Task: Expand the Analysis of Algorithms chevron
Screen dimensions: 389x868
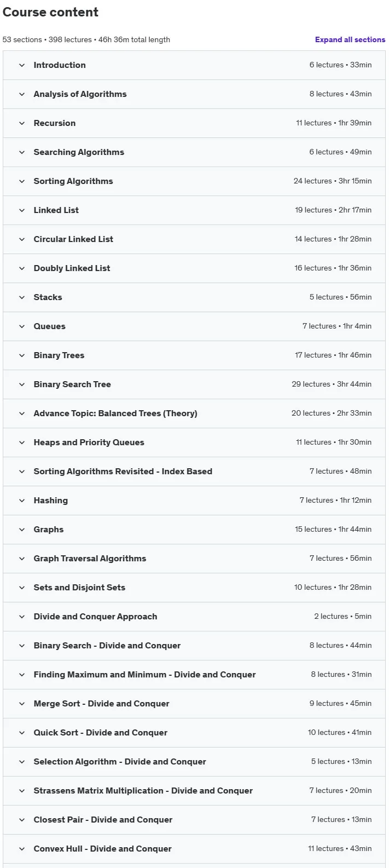Action: click(x=22, y=94)
